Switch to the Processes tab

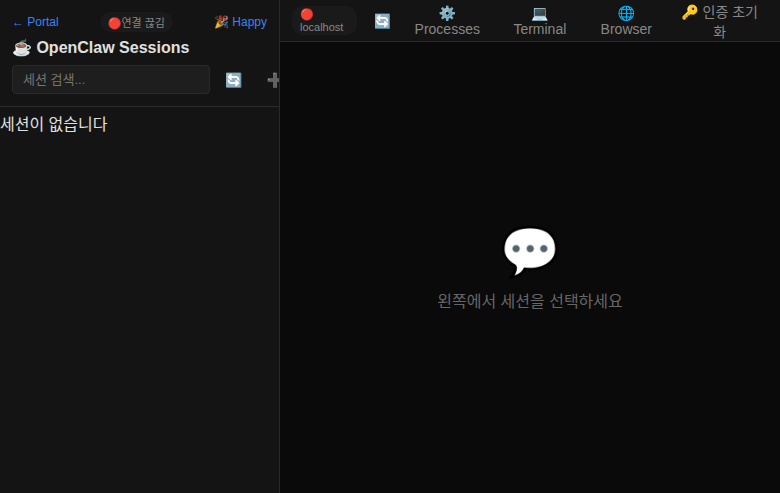click(447, 29)
